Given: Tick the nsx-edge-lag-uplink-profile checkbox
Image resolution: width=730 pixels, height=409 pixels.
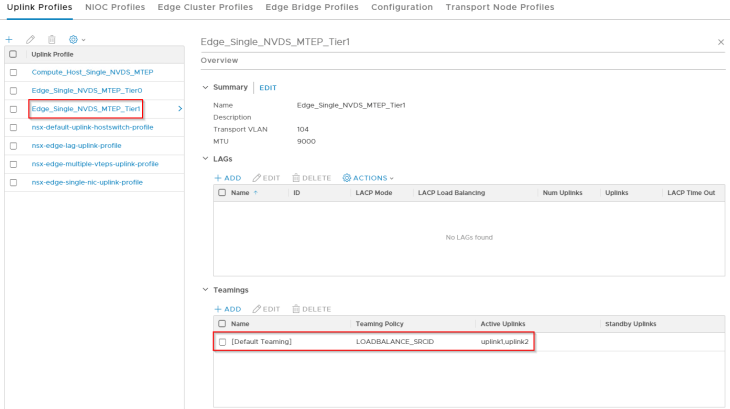Looking at the screenshot, I should 12,145.
